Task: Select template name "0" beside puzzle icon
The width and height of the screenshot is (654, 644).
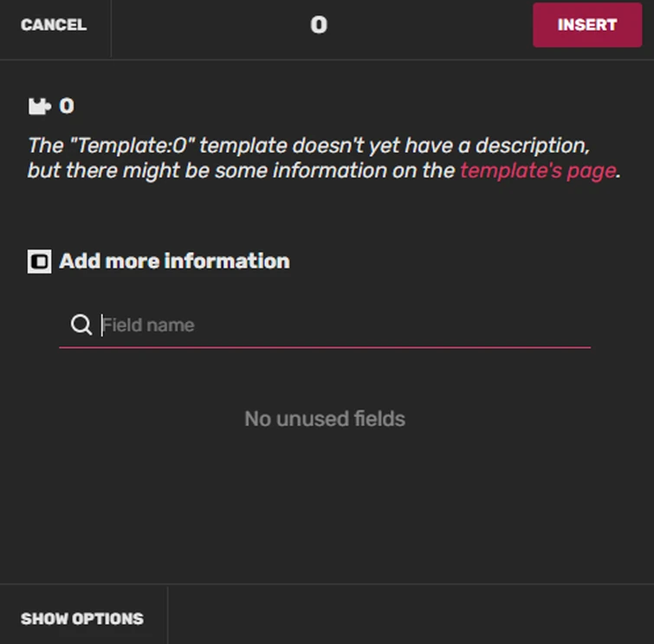Action: click(67, 106)
